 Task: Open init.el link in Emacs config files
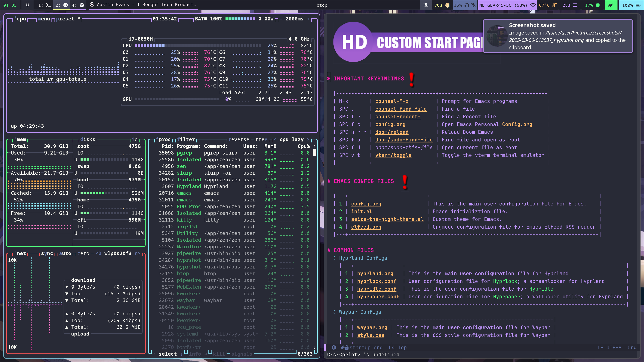pos(362,212)
